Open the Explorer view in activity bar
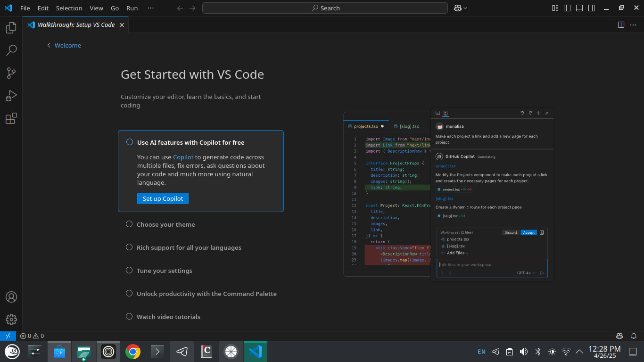The image size is (644, 362). [11, 28]
